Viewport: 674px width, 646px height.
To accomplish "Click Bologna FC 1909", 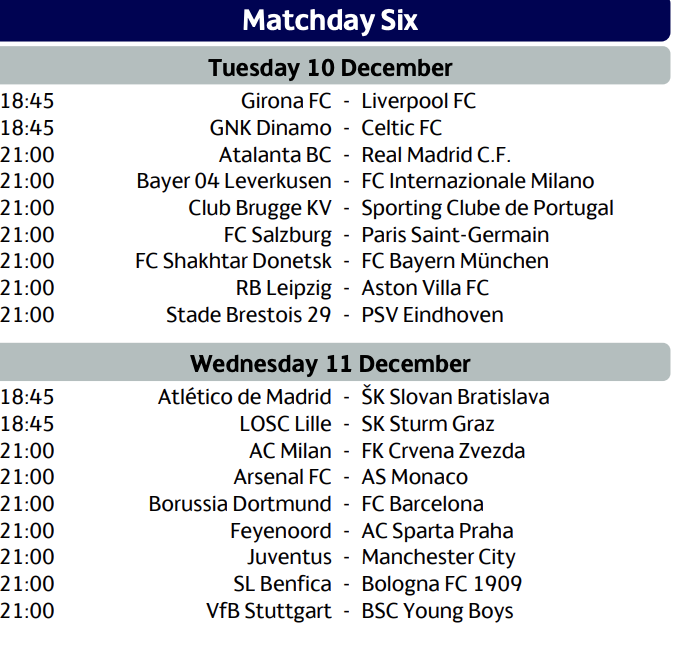I will [x=442, y=584].
